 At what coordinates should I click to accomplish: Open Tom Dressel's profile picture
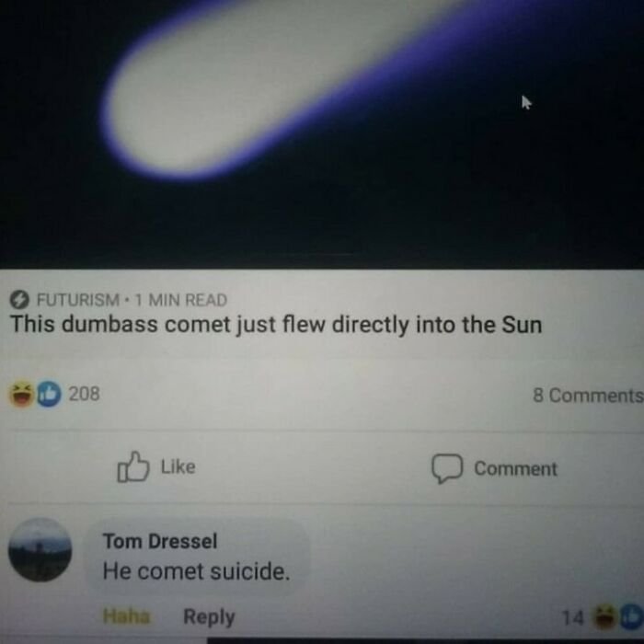(40, 549)
